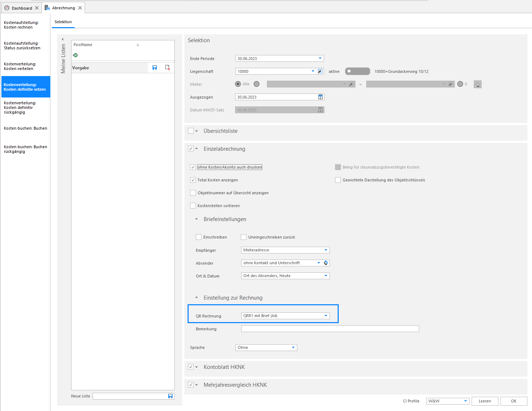Screen dimensions: 532x411
Task: Enable 'Objektnummer auf Übersicht anzeigen'
Action: tap(193, 193)
